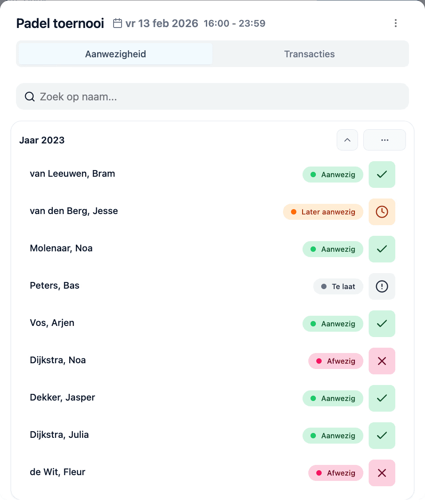Click the magnifying glass search icon
Screen dimensions: 425x504
tap(29, 96)
